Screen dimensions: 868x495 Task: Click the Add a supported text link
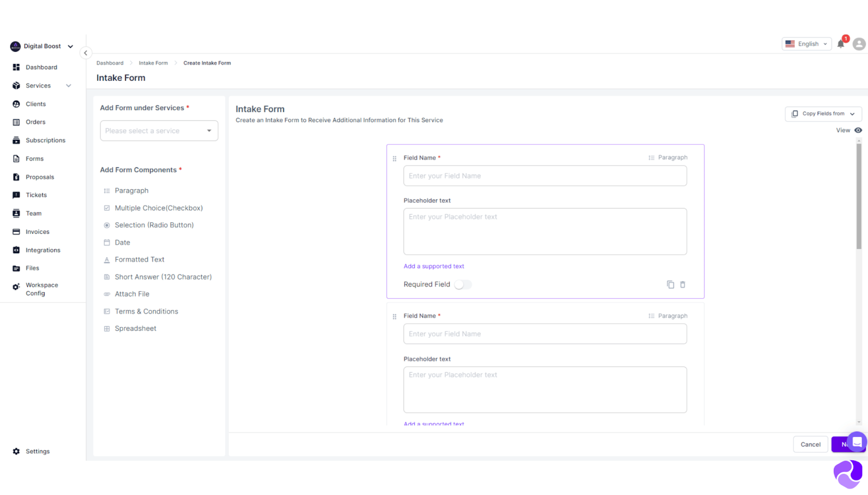pyautogui.click(x=433, y=266)
